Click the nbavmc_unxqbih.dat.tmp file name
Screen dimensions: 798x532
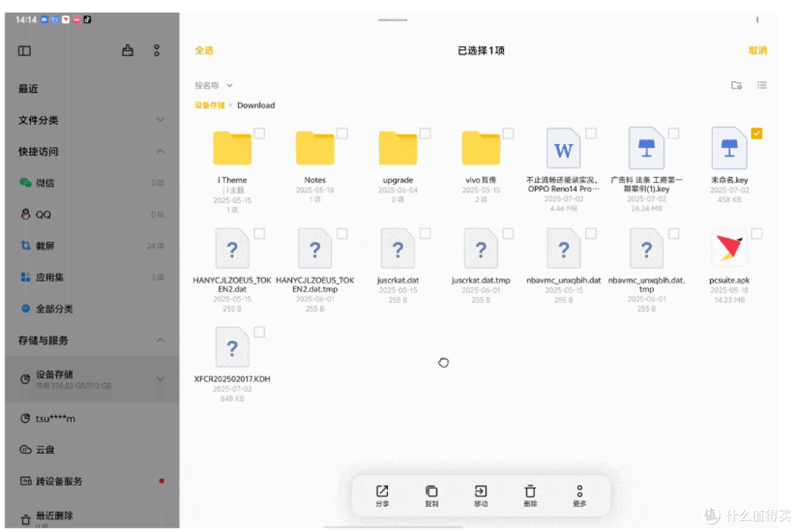tap(647, 284)
